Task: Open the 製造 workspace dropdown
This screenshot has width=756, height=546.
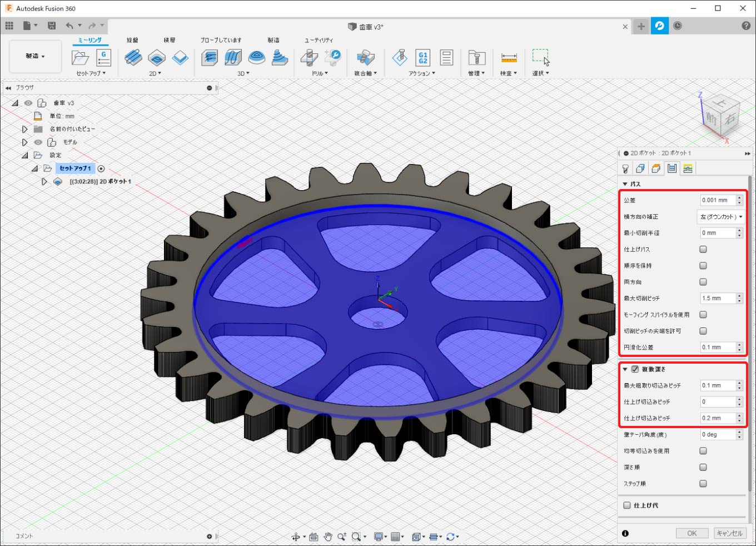Action: click(x=35, y=56)
